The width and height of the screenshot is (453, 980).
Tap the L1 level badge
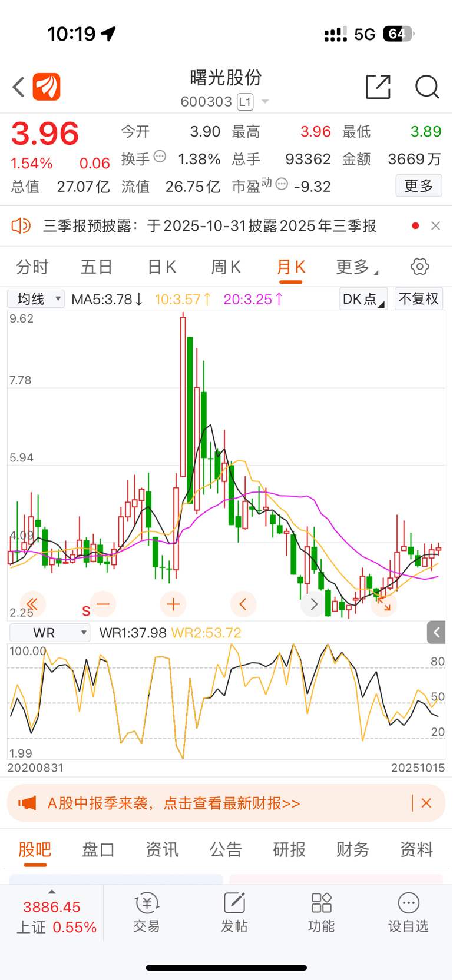[x=245, y=102]
